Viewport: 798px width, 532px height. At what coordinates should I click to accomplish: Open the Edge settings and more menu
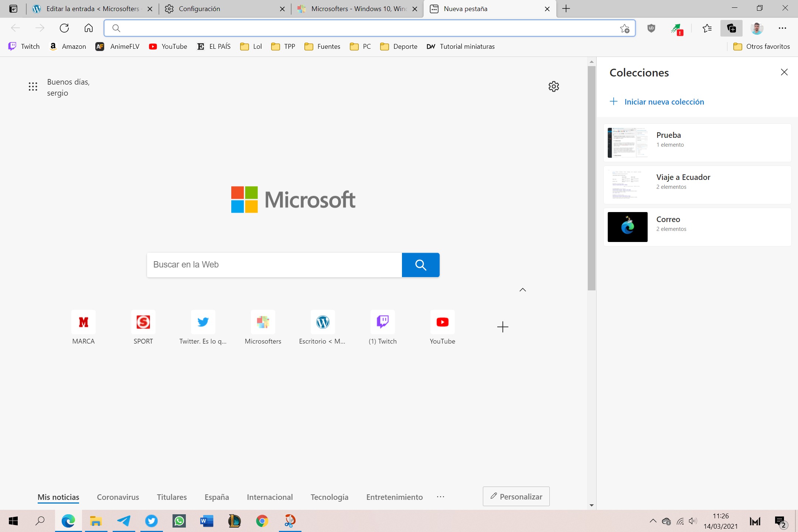pyautogui.click(x=782, y=28)
